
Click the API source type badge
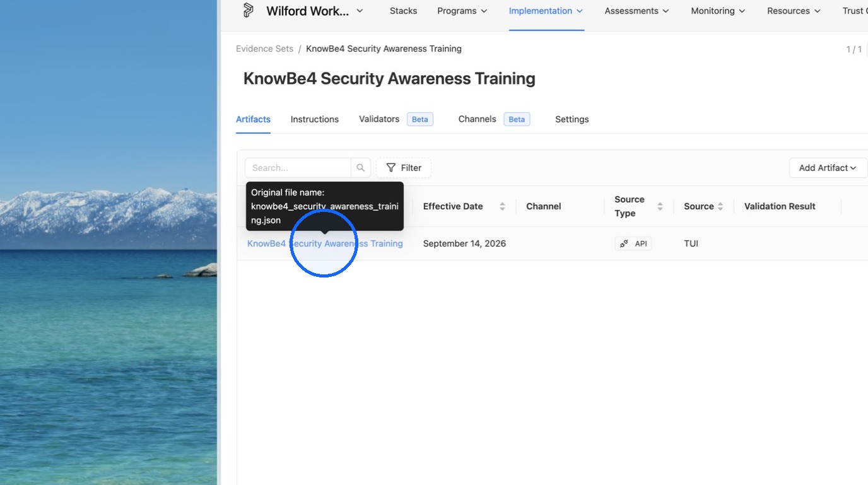tap(633, 243)
